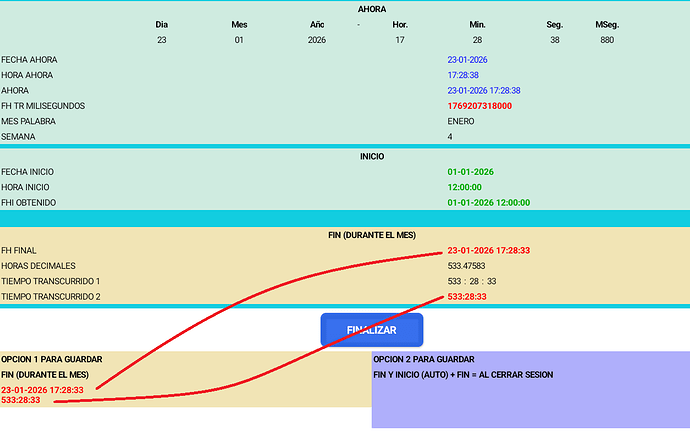Click the Seg. value 38
Viewport: 690px width, 431px height.
pyautogui.click(x=554, y=40)
